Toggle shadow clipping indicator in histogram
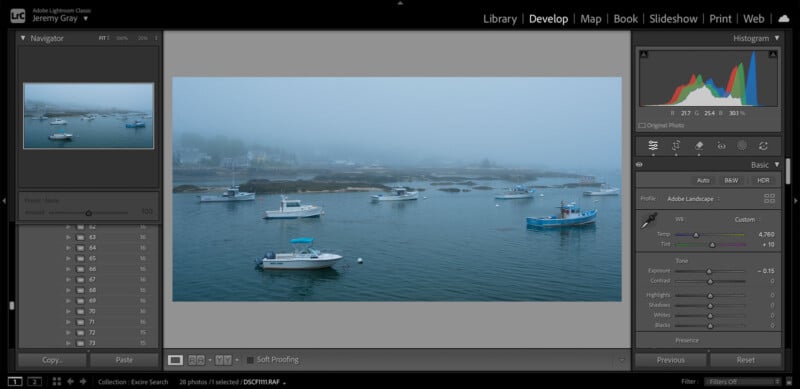The height and width of the screenshot is (389, 800). tap(643, 54)
